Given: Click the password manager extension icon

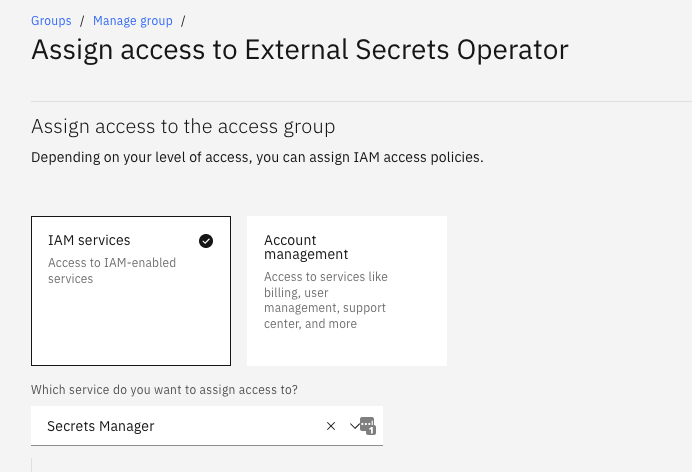Looking at the screenshot, I should (x=367, y=426).
